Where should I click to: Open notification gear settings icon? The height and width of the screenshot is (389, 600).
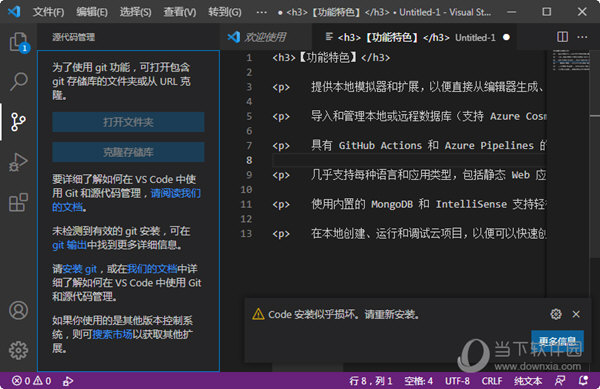click(x=556, y=314)
